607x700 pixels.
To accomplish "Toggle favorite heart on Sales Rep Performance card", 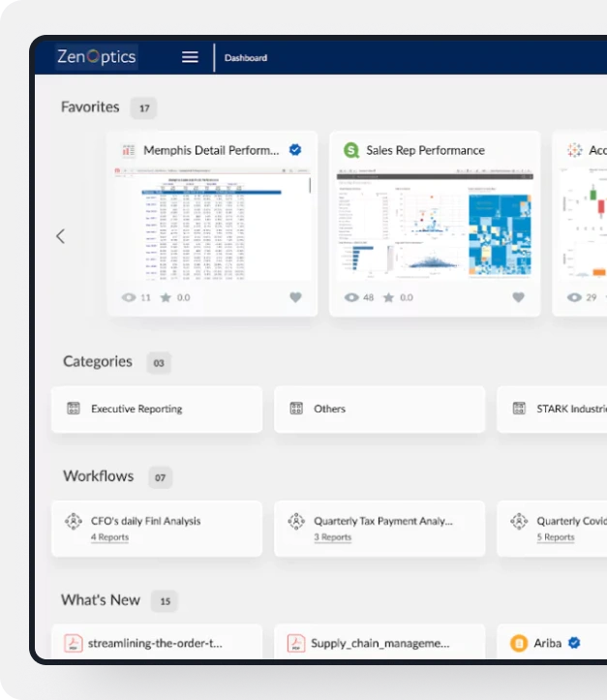I will pyautogui.click(x=519, y=297).
